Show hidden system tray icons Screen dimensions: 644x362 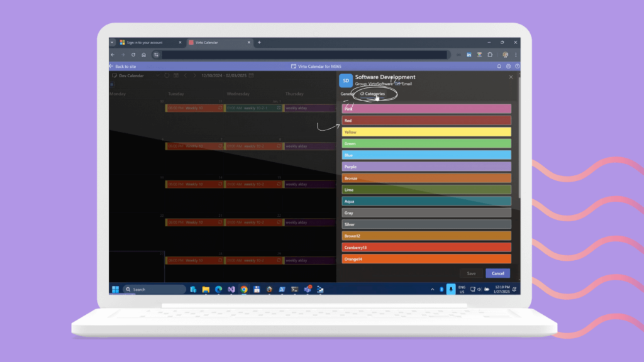coord(433,289)
